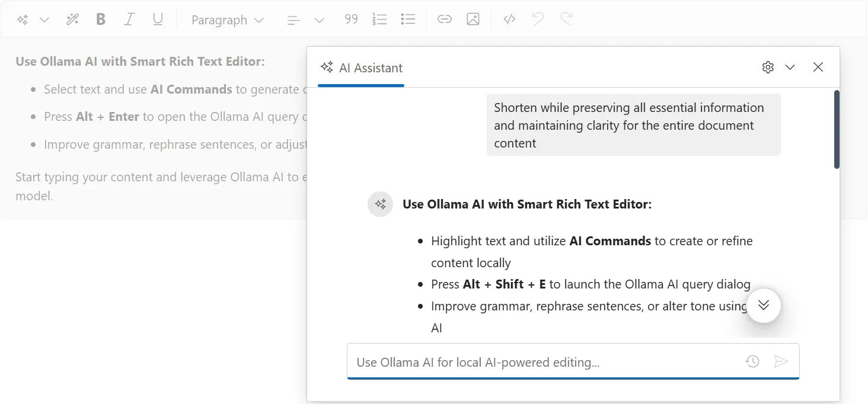Open the AI Commands sparkle icon in toolbar

pyautogui.click(x=23, y=20)
